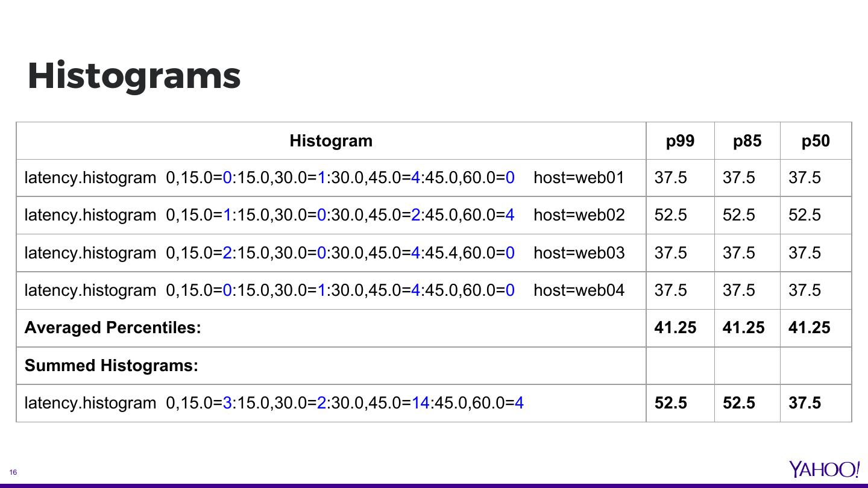Select the host=web04 label
Screen dimensions: 868x488
click(579, 290)
